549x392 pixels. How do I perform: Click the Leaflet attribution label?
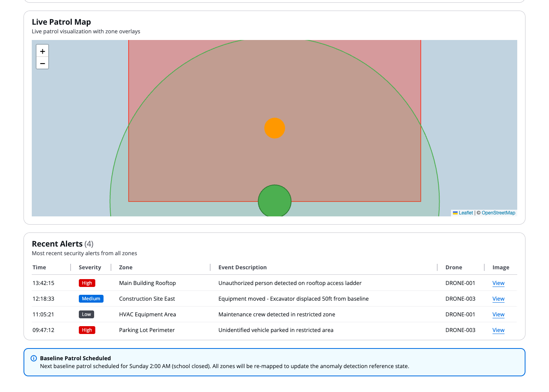click(x=465, y=212)
